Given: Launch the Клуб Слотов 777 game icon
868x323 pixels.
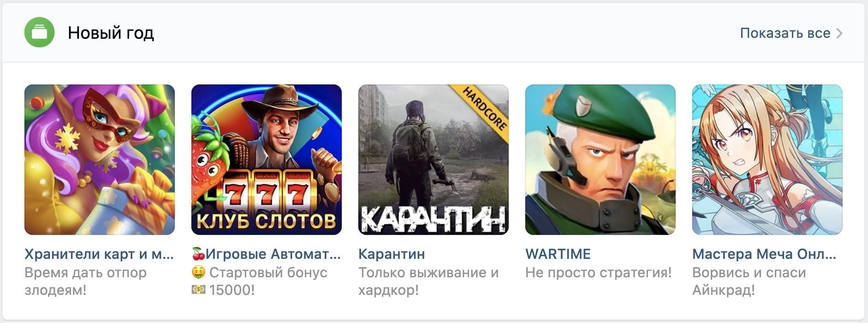Looking at the screenshot, I should click(267, 160).
